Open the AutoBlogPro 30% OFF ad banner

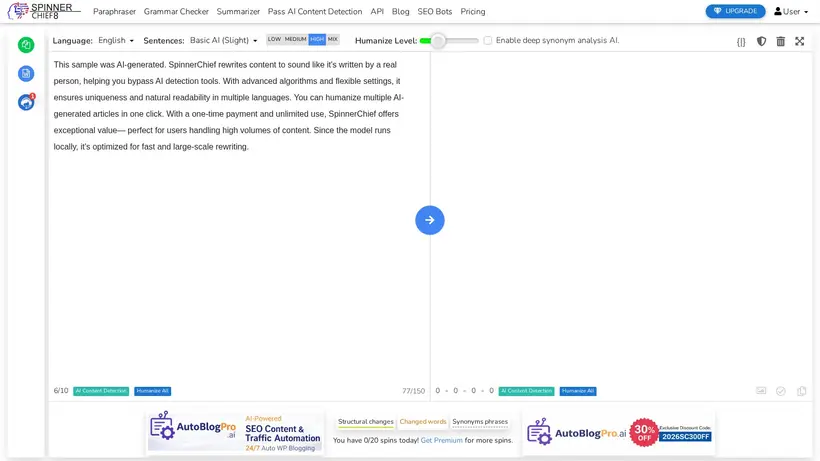click(619, 433)
